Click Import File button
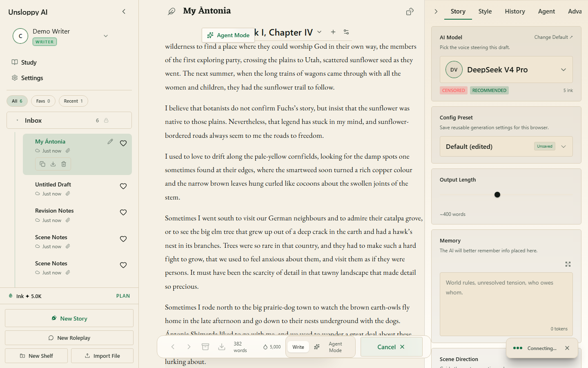This screenshot has width=588, height=368. (x=102, y=356)
